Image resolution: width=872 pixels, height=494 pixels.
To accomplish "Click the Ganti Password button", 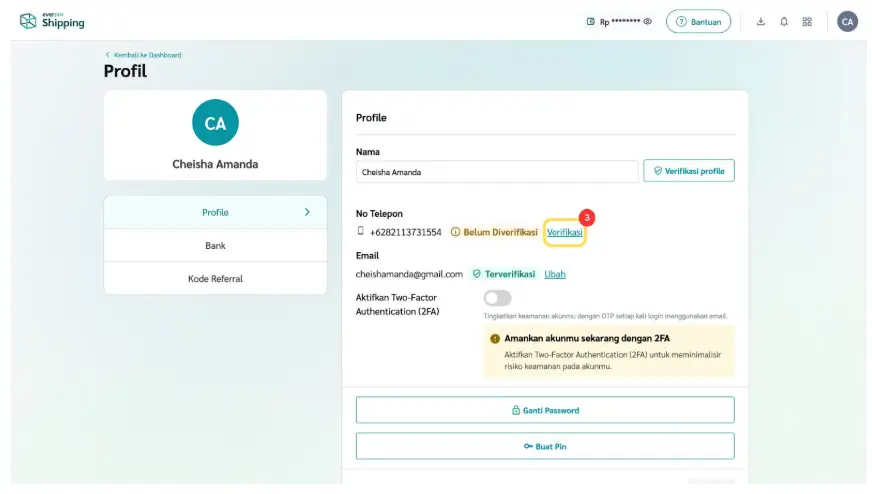I will click(x=545, y=410).
